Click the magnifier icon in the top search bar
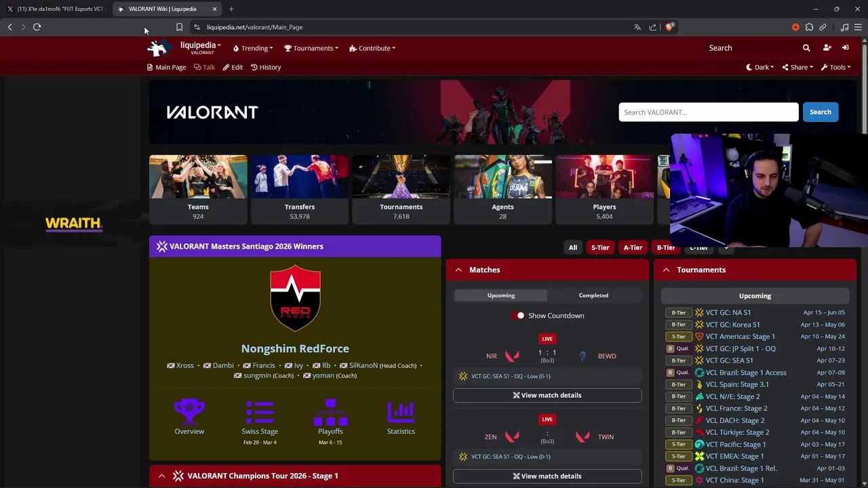This screenshot has height=488, width=868. tap(806, 48)
